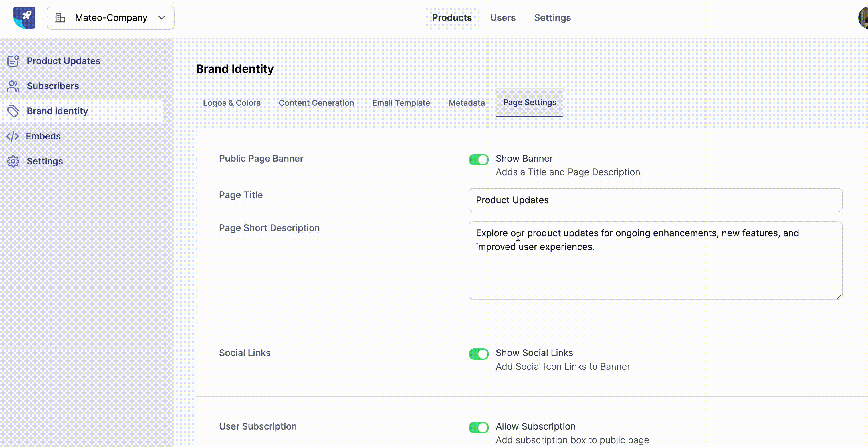The image size is (868, 447).
Task: Open the Products navigation dropdown
Action: point(452,17)
